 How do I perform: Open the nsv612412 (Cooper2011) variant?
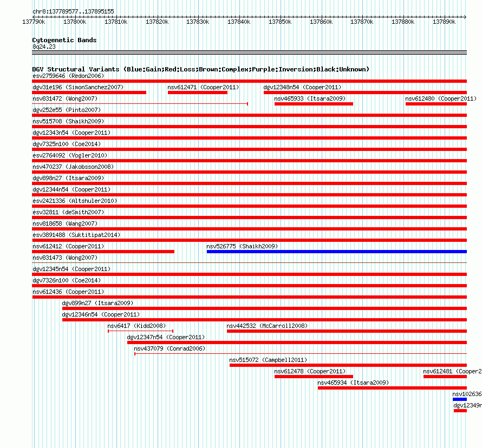(x=68, y=246)
